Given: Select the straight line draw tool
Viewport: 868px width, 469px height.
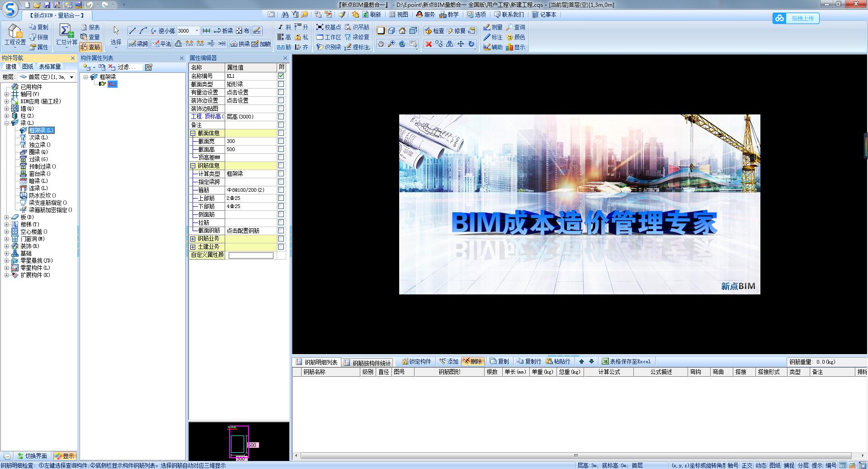Looking at the screenshot, I should [x=132, y=31].
